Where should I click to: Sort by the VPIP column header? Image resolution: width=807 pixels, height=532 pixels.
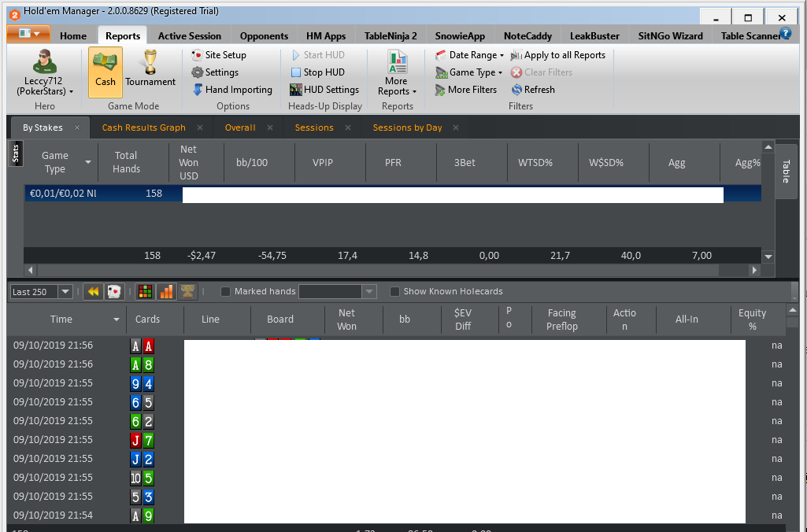(323, 163)
